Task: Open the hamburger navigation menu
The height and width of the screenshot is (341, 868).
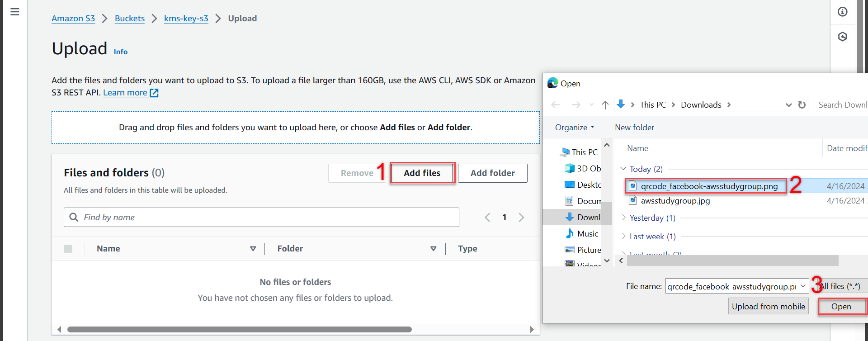Action: pos(14,12)
